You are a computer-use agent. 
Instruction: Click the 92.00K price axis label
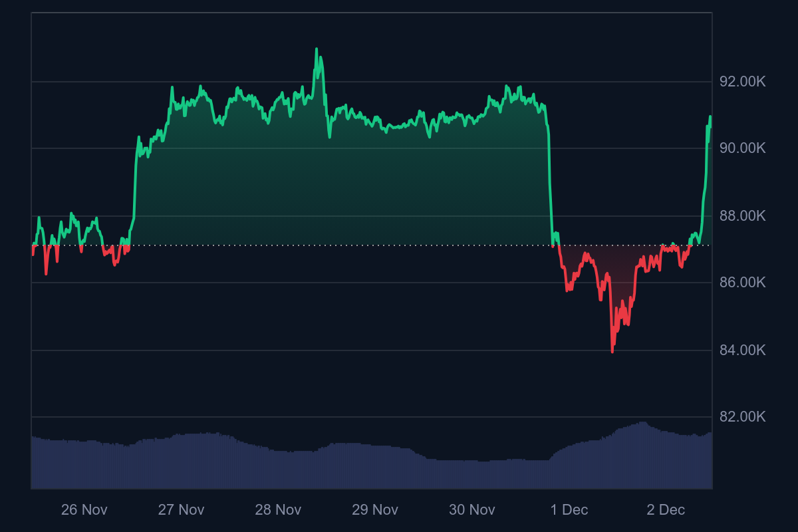click(x=743, y=82)
